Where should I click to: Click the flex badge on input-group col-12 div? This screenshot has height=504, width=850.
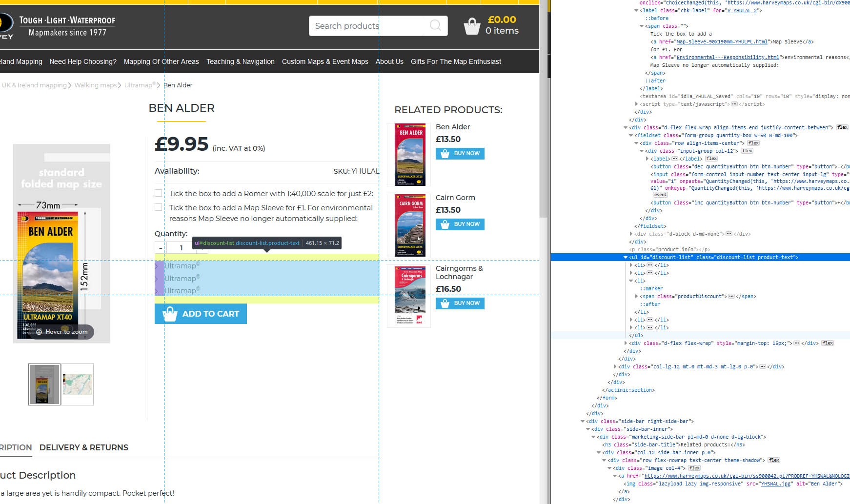point(747,151)
